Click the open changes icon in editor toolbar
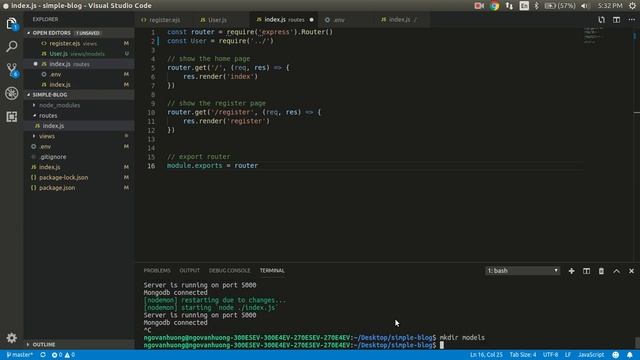This screenshot has height=360, width=640. (601, 20)
